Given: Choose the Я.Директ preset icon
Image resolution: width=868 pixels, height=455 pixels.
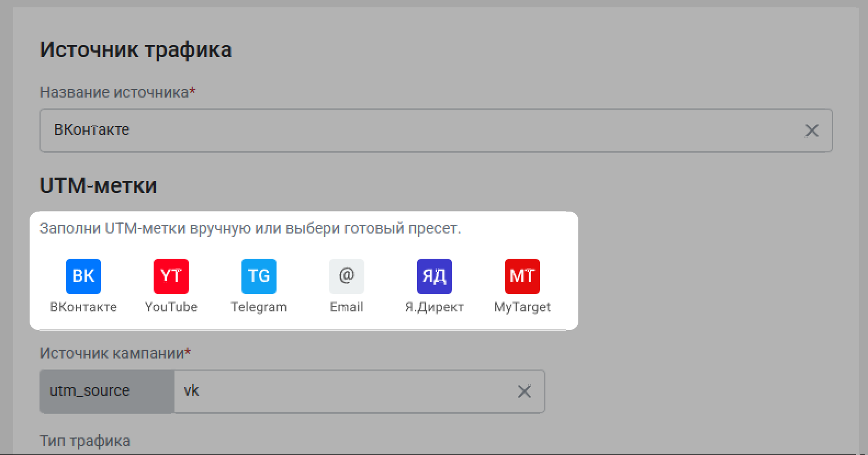Looking at the screenshot, I should (x=435, y=276).
